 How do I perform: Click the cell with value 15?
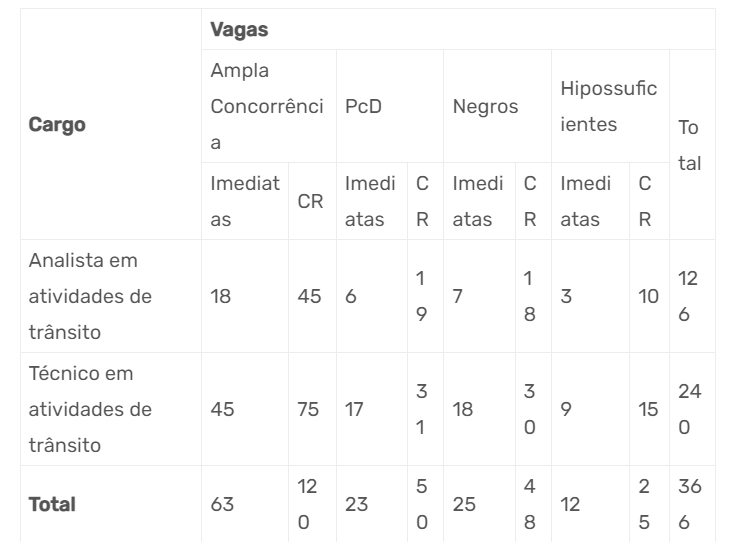click(648, 408)
